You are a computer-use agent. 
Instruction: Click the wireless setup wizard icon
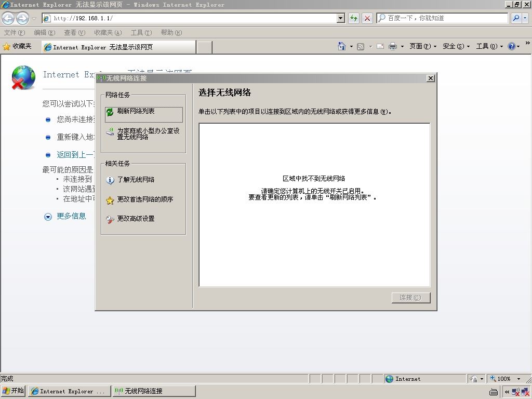[110, 131]
